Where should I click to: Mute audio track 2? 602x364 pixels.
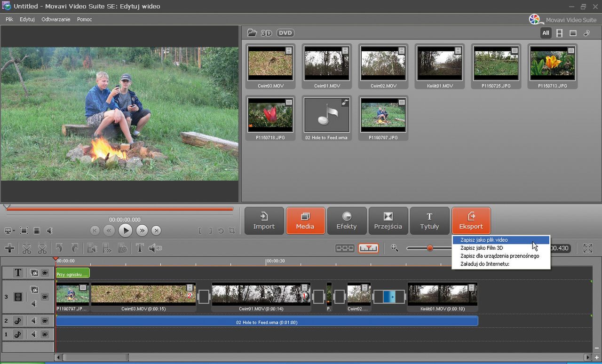(34, 321)
